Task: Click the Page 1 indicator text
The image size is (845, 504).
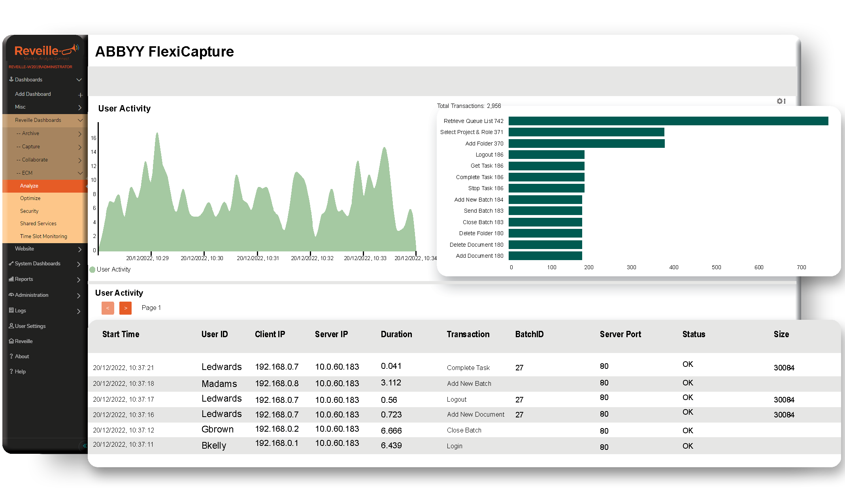Action: (x=151, y=308)
